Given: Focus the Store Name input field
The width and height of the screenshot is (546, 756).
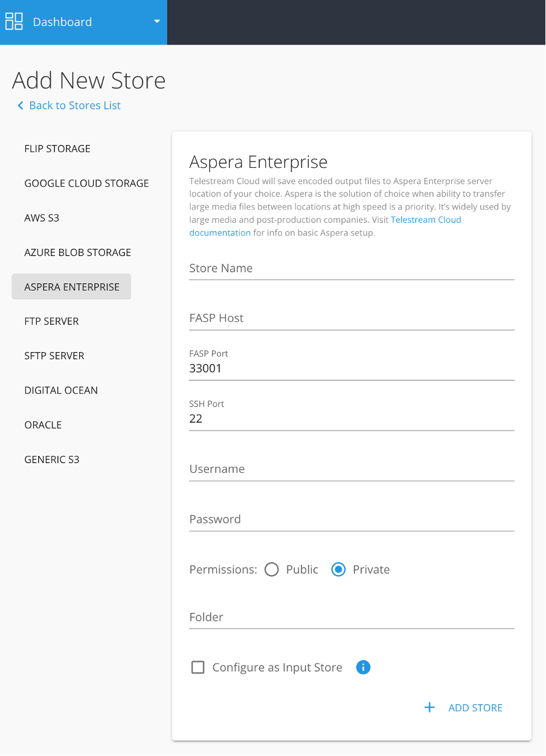Looking at the screenshot, I should click(352, 268).
